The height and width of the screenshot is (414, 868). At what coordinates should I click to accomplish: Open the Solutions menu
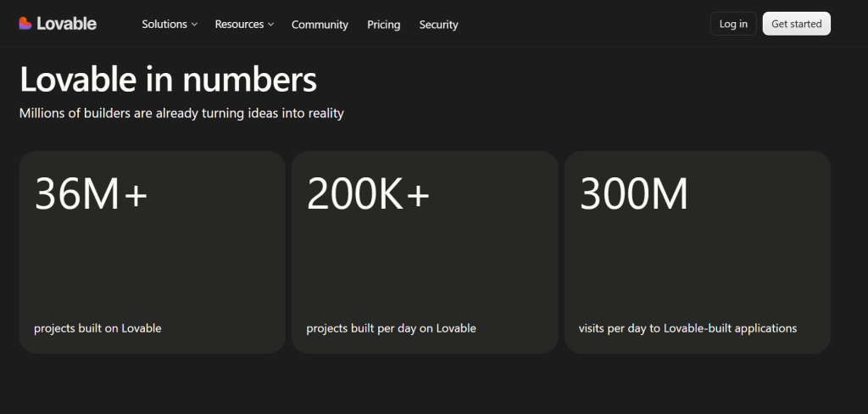(x=170, y=25)
